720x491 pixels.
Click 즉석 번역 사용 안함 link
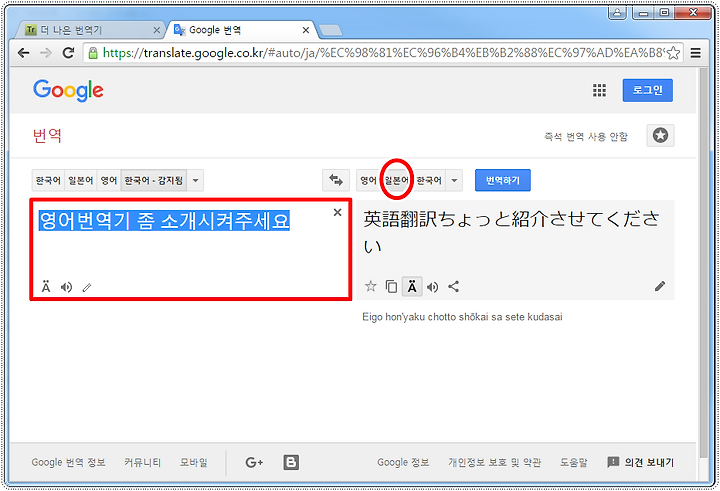[586, 136]
